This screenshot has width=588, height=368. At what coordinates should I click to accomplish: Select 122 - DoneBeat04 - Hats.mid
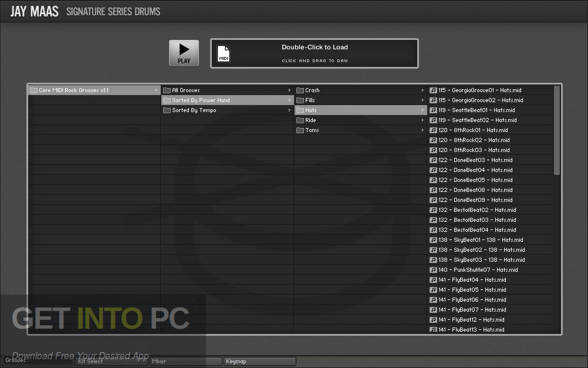pos(491,170)
